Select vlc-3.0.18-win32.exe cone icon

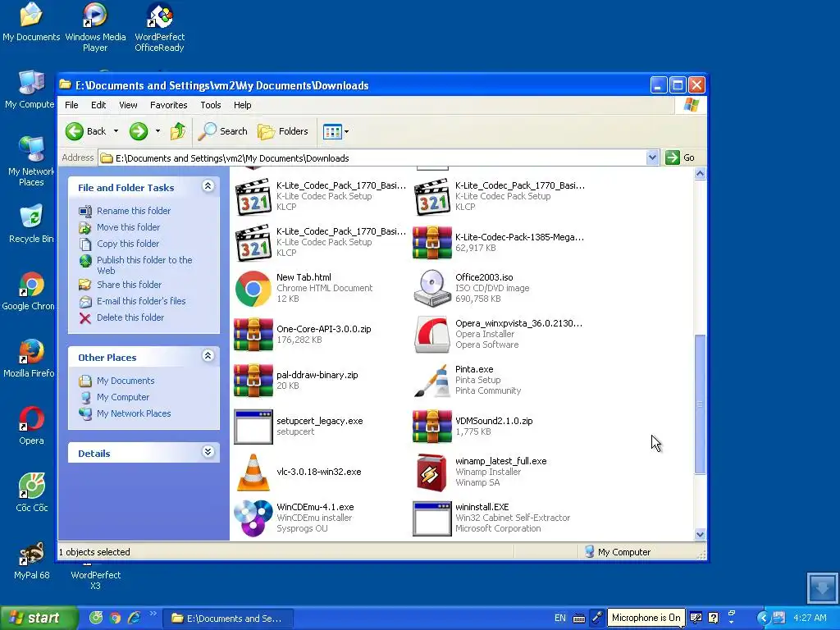253,472
